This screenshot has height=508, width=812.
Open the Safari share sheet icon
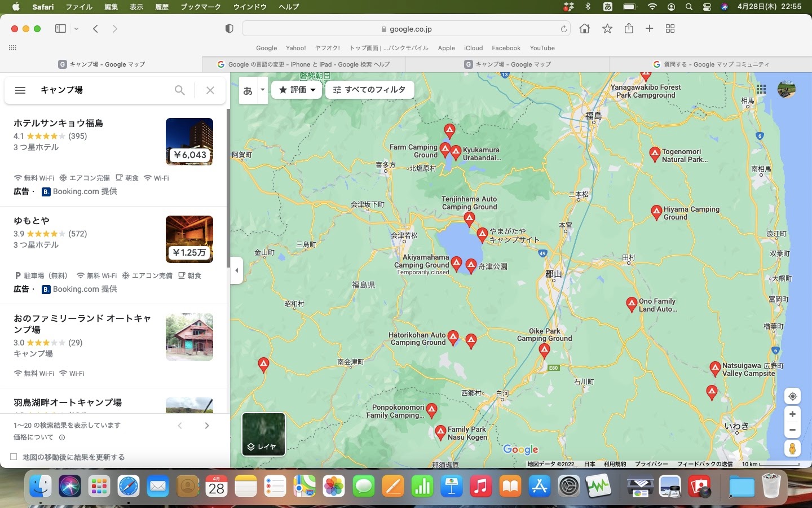[x=628, y=28]
